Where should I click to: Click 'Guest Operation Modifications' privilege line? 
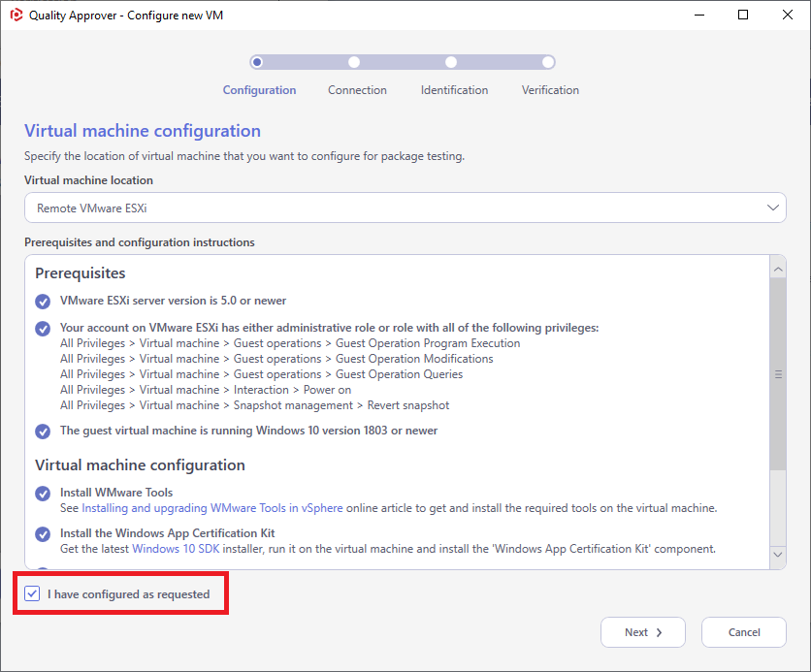[276, 359]
